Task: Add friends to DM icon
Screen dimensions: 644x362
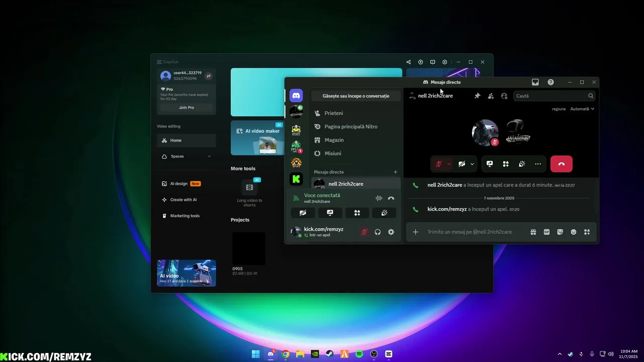Action: coord(491,96)
